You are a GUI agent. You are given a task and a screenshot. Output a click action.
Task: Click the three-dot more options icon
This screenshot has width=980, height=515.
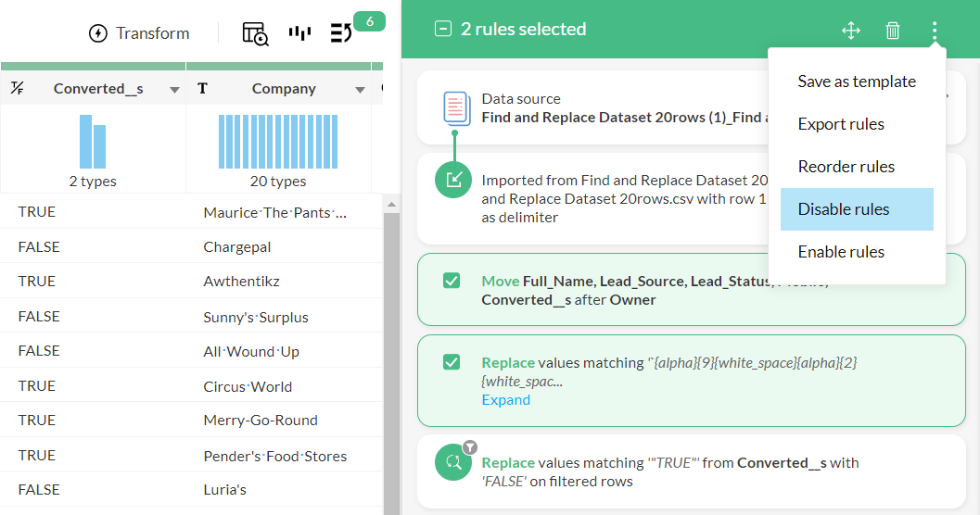point(934,31)
